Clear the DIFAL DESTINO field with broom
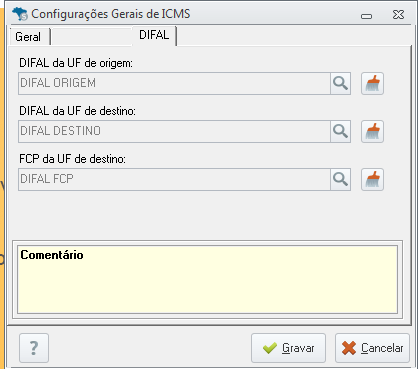The height and width of the screenshot is (369, 418). pos(372,131)
